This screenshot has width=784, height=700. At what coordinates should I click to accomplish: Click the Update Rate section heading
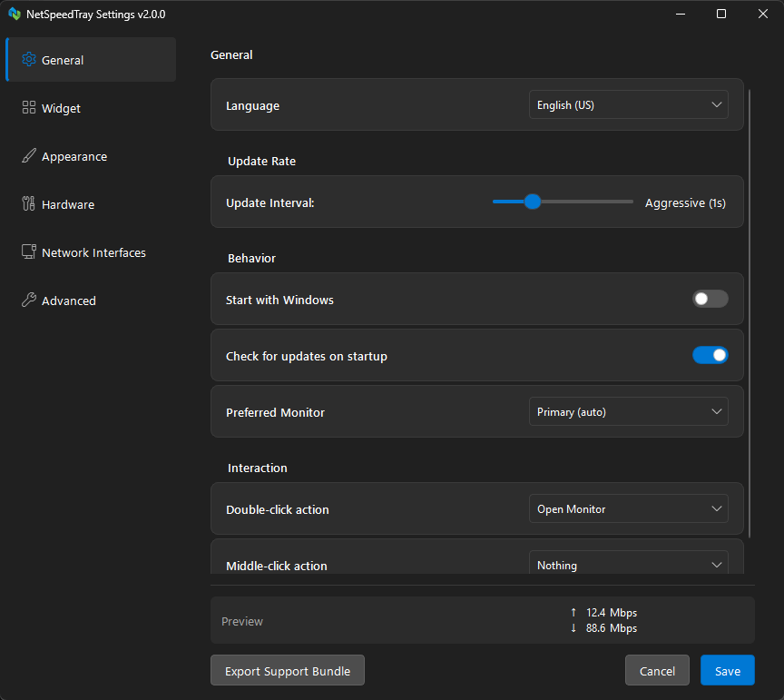point(261,161)
